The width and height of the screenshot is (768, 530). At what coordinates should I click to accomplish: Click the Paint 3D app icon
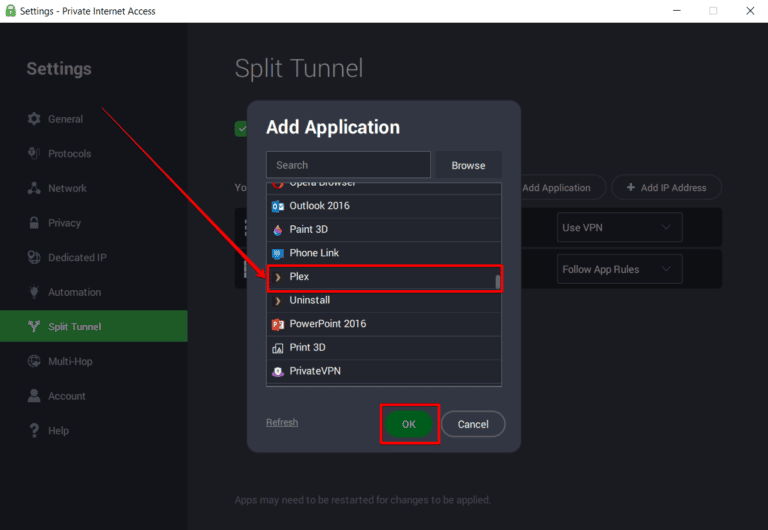(x=278, y=230)
